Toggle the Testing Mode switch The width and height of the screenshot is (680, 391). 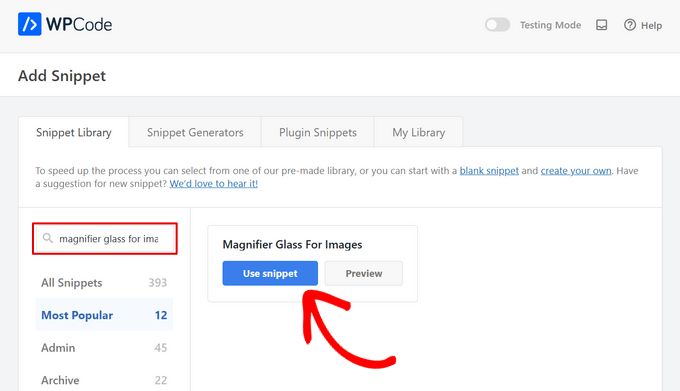click(497, 25)
